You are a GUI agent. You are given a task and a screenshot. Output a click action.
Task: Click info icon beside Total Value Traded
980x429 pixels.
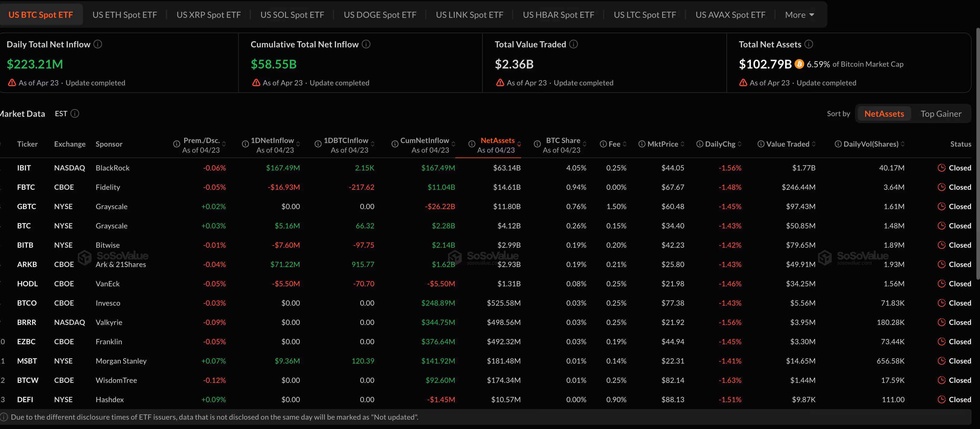click(573, 44)
